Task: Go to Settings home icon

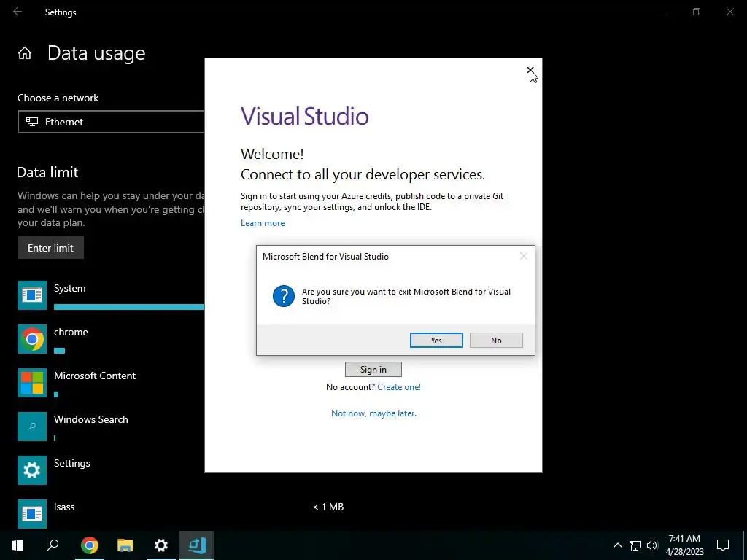Action: (x=25, y=52)
